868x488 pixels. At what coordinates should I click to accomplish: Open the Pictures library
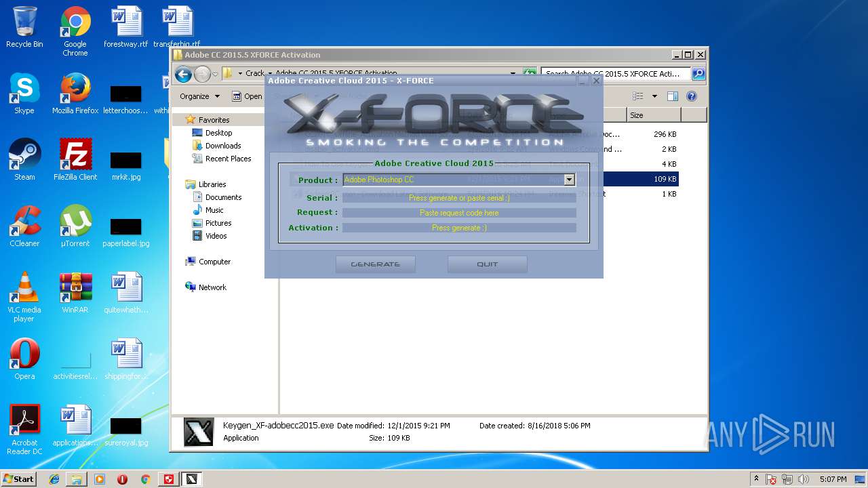(218, 223)
